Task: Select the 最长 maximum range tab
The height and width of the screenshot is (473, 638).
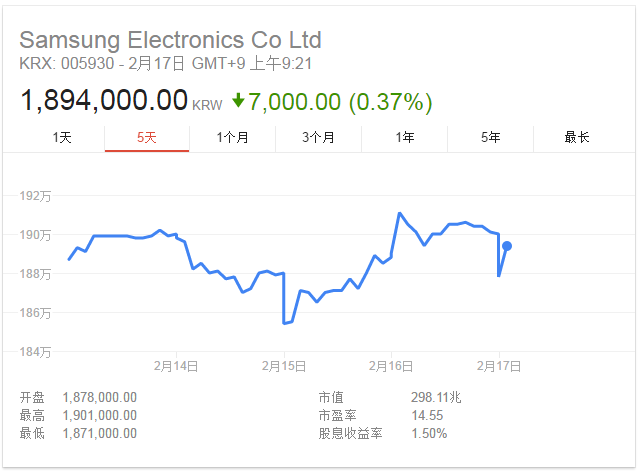Action: tap(577, 138)
